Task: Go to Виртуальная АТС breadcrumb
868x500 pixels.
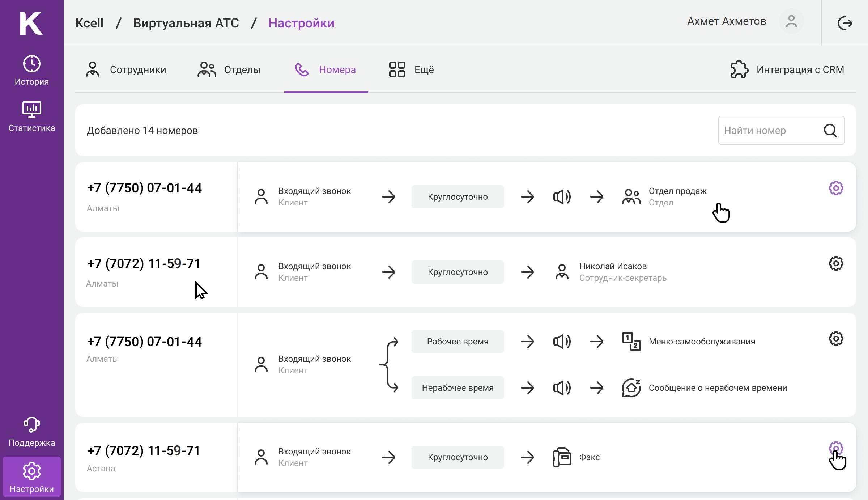Action: coord(186,23)
